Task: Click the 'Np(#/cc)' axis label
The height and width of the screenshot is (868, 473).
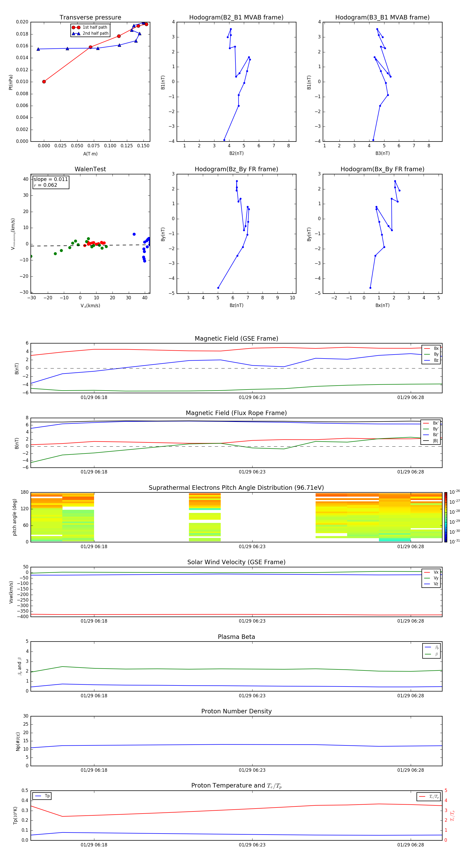Action: pyautogui.click(x=18, y=741)
